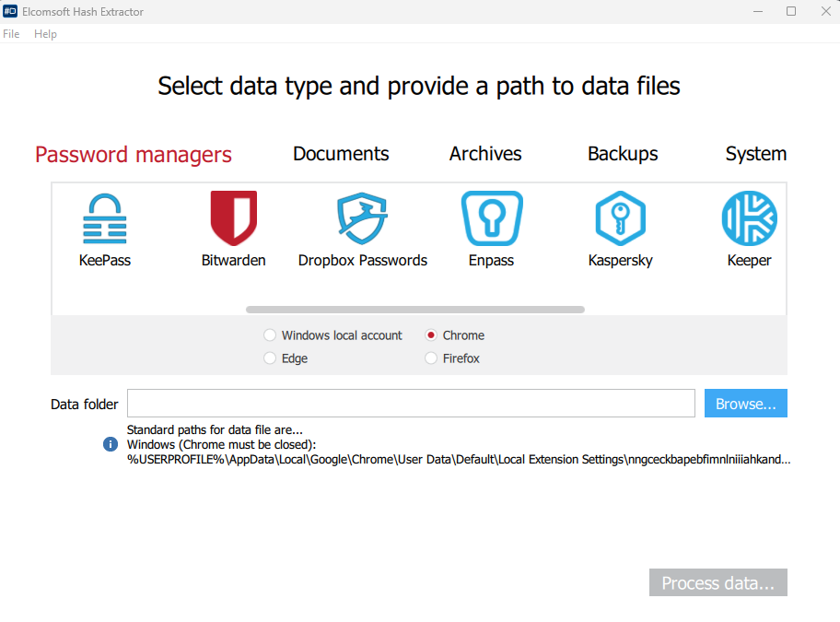
Task: Select the Edge radio button
Action: pos(270,358)
